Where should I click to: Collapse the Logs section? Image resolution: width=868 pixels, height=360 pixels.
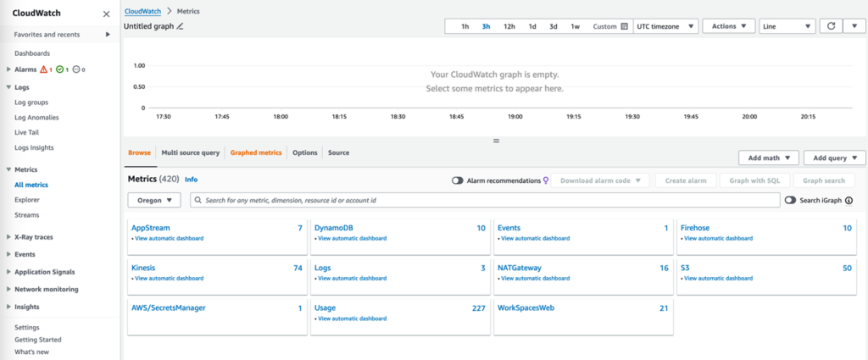pyautogui.click(x=8, y=87)
